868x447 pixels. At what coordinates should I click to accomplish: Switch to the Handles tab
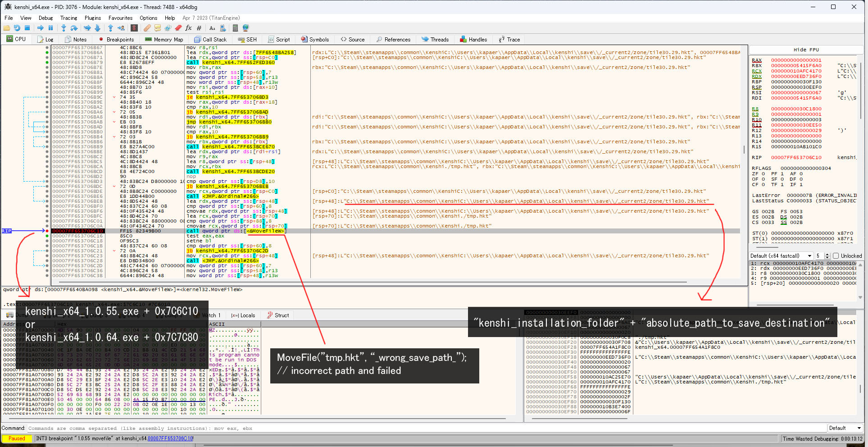point(473,40)
